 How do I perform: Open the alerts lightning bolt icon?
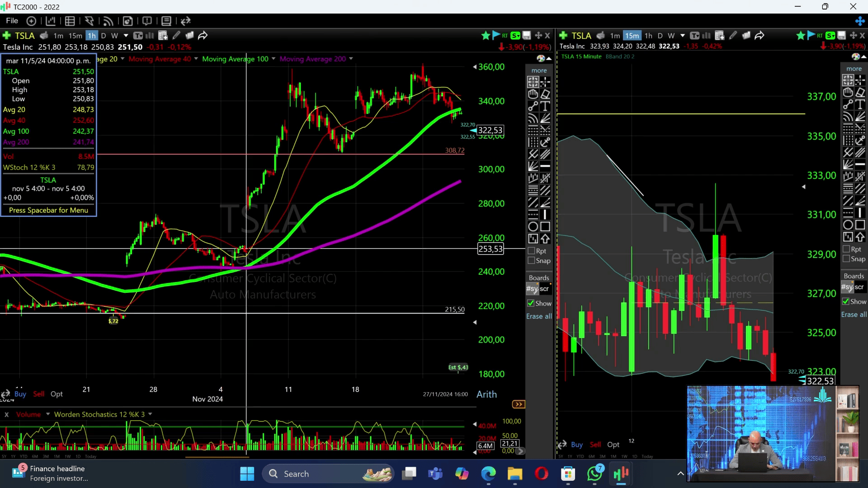coord(89,21)
